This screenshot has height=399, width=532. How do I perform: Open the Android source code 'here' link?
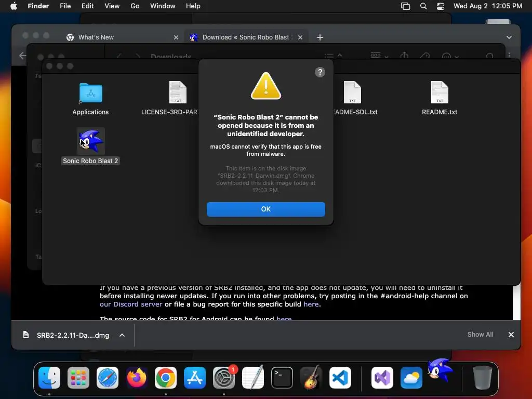pos(284,318)
